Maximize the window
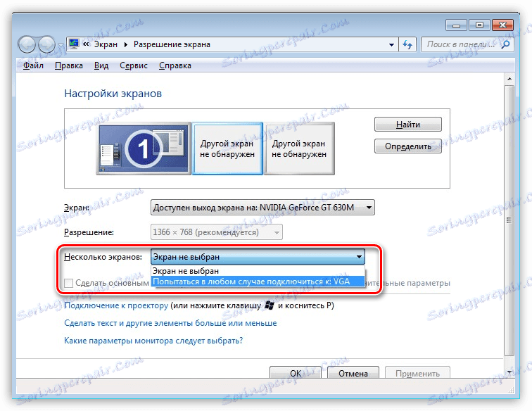 click(x=479, y=25)
